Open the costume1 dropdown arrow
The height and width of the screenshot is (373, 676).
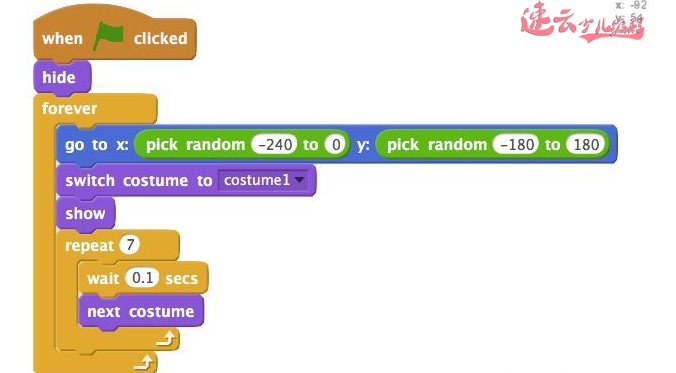[x=300, y=180]
